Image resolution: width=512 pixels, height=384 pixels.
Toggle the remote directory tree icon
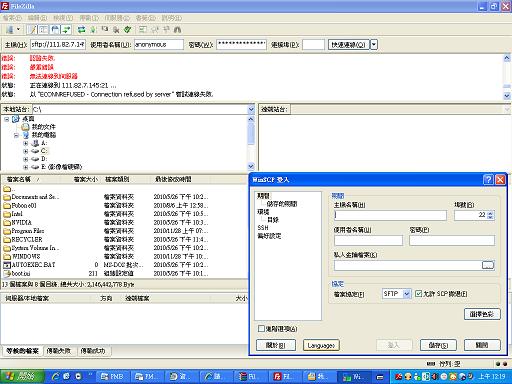click(x=55, y=30)
